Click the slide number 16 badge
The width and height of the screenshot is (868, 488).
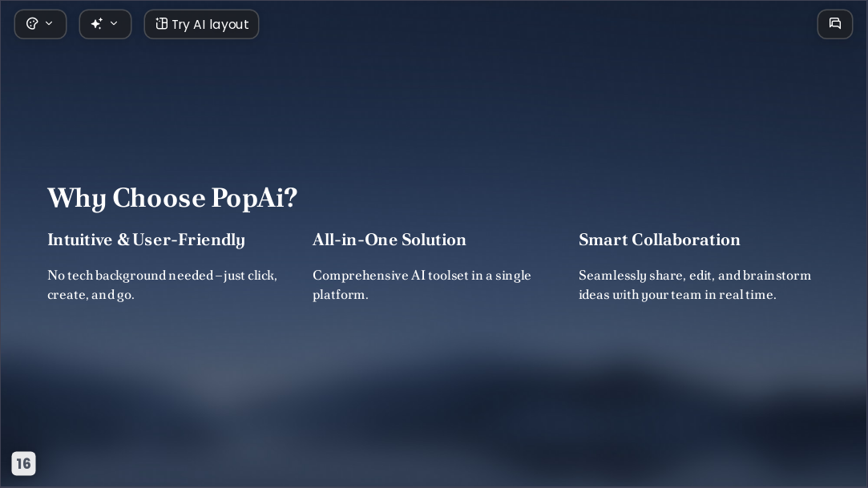click(23, 463)
